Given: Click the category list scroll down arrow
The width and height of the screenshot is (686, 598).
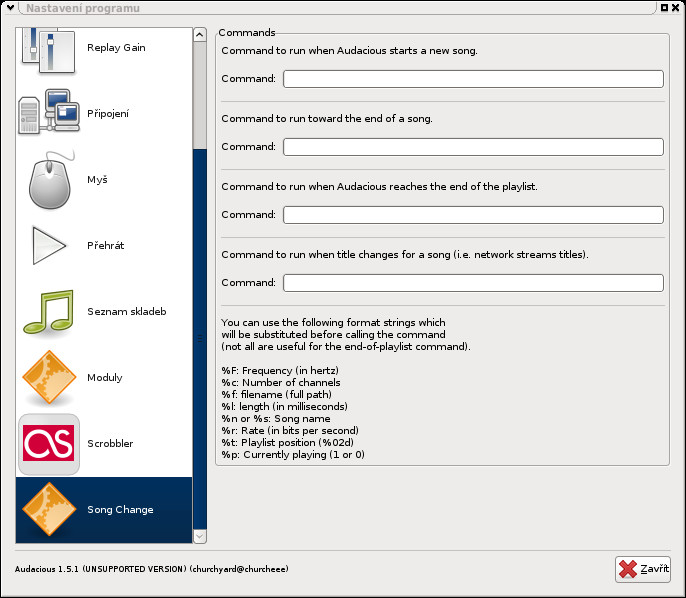Looking at the screenshot, I should pos(200,536).
